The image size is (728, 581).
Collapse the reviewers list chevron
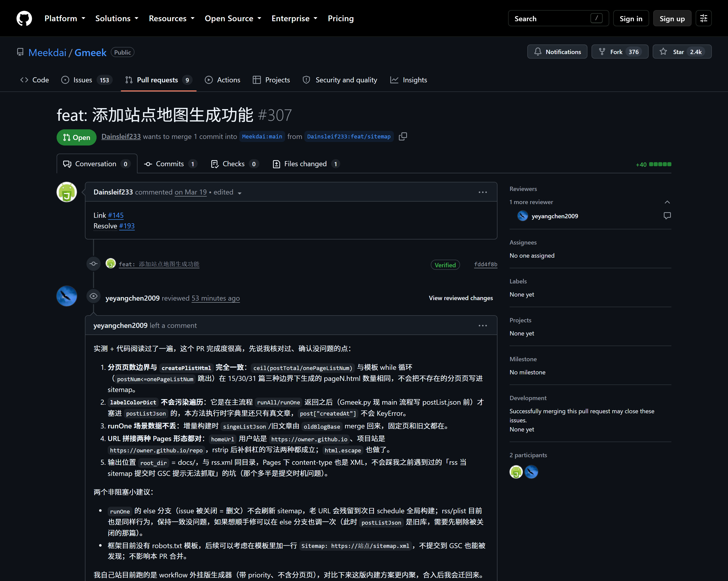667,202
